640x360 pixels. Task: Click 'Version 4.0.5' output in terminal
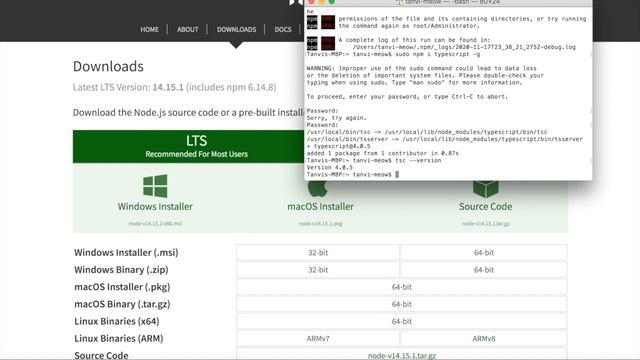329,167
